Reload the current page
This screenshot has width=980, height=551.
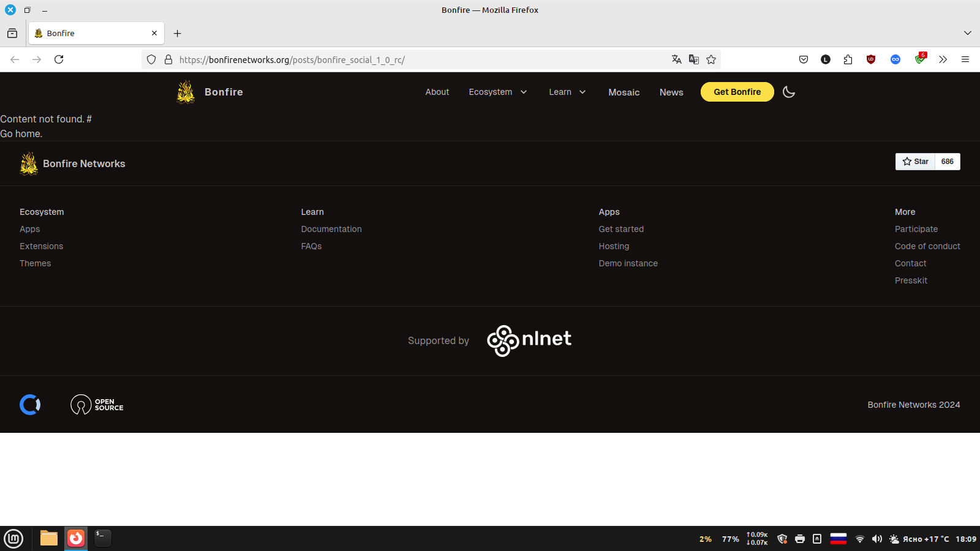(59, 59)
